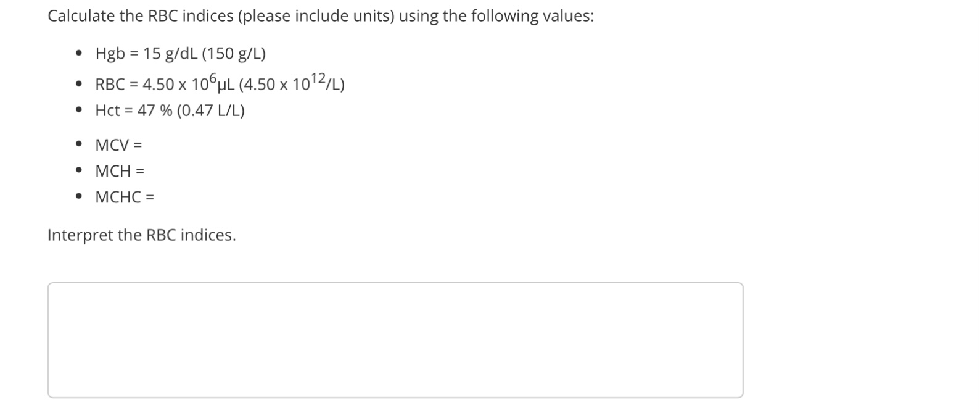The image size is (980, 413).
Task: Click the bottom of the answer box
Action: coord(395,396)
